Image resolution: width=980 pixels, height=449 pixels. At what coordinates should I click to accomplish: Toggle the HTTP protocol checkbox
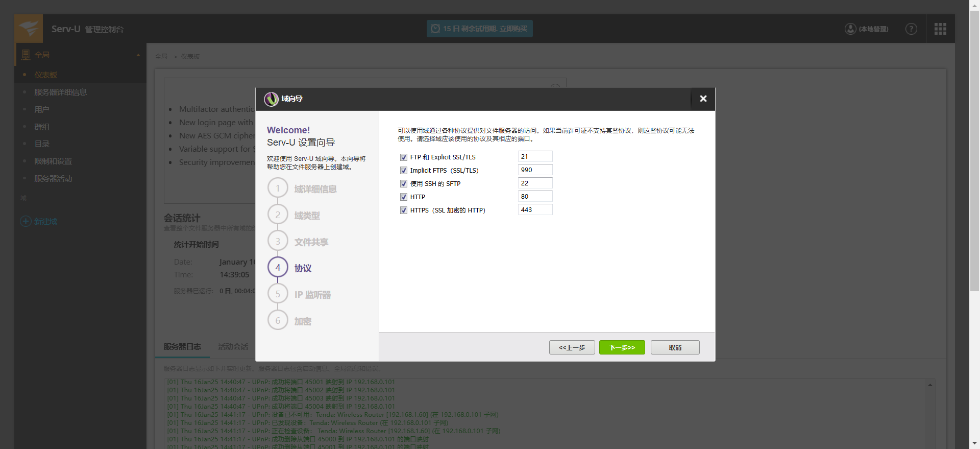click(x=404, y=197)
